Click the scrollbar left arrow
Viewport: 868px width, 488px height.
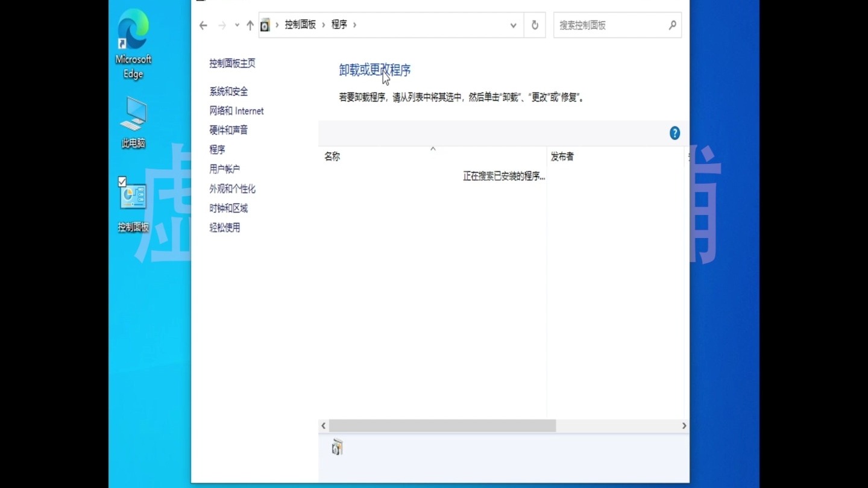pos(324,426)
